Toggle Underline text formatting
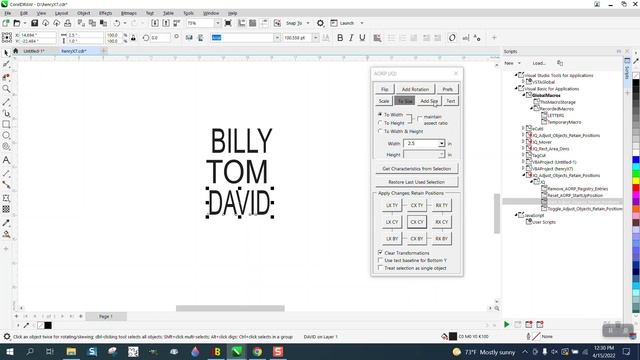The height and width of the screenshot is (360, 640). tap(362, 38)
